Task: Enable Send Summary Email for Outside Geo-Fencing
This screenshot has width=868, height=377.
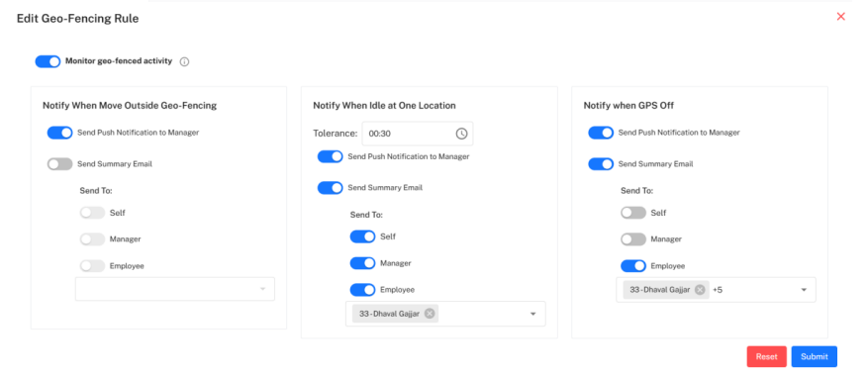Action: (x=59, y=164)
